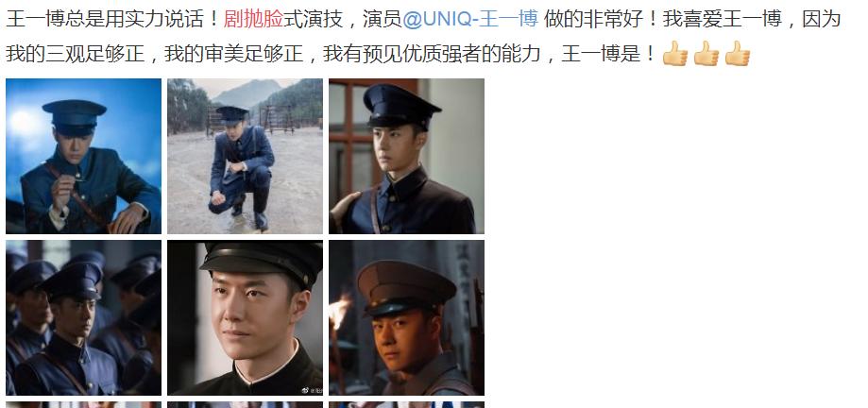Open the thumbnail showing a crowd of blue-uniformed soldiers

[84, 317]
